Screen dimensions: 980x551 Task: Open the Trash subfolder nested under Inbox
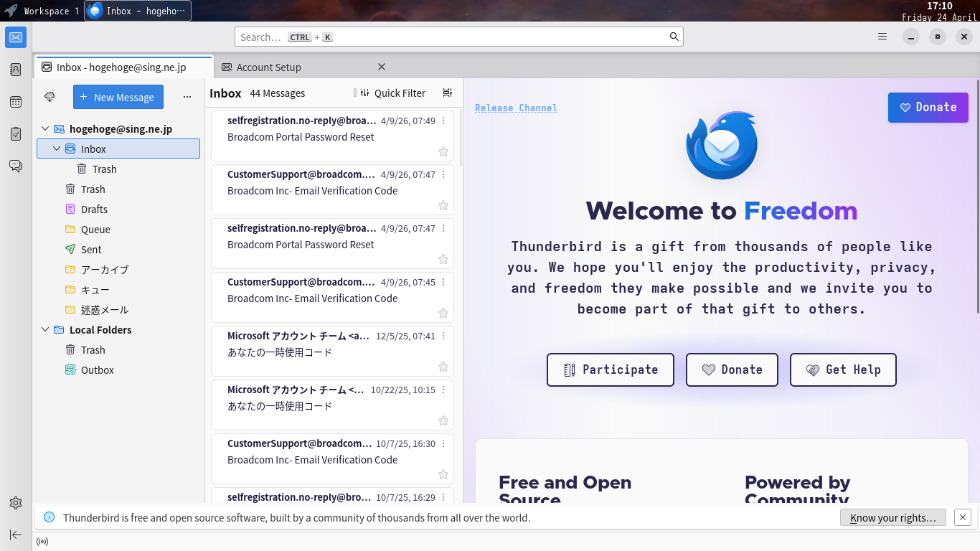tap(104, 169)
